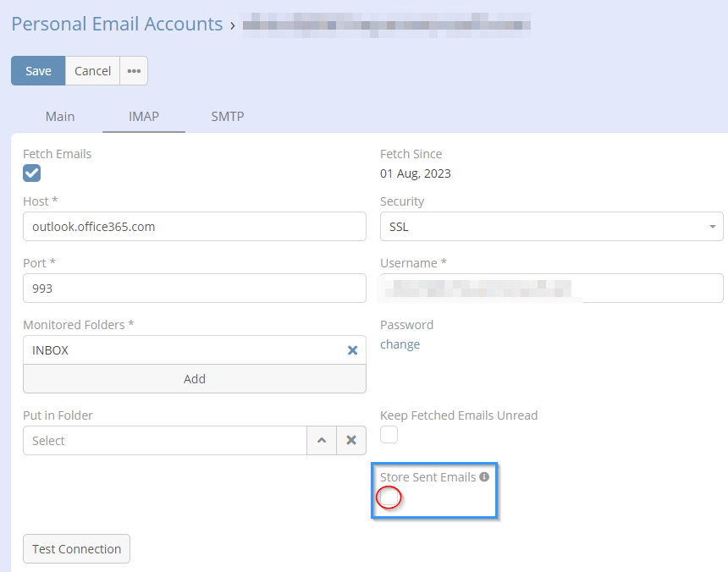This screenshot has width=728, height=572.
Task: Select the IMAP tab
Action: [144, 117]
